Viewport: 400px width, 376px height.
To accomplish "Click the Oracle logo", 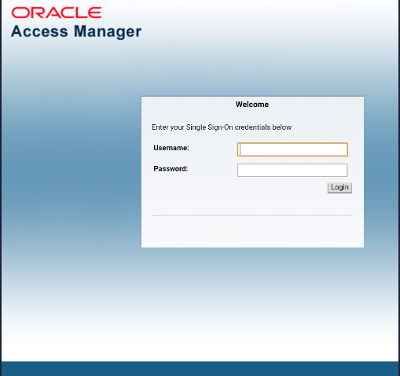I will tap(57, 13).
